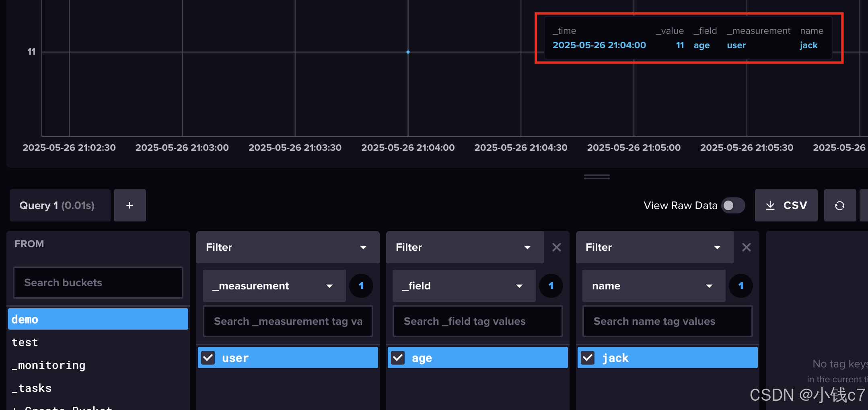This screenshot has height=410, width=868.
Task: Expand the _field key dropdown
Action: (x=464, y=286)
